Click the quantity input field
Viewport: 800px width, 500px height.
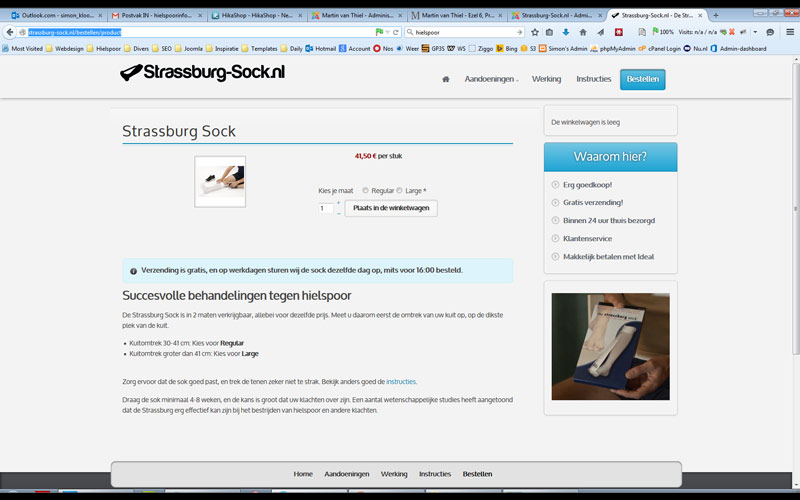pos(326,208)
